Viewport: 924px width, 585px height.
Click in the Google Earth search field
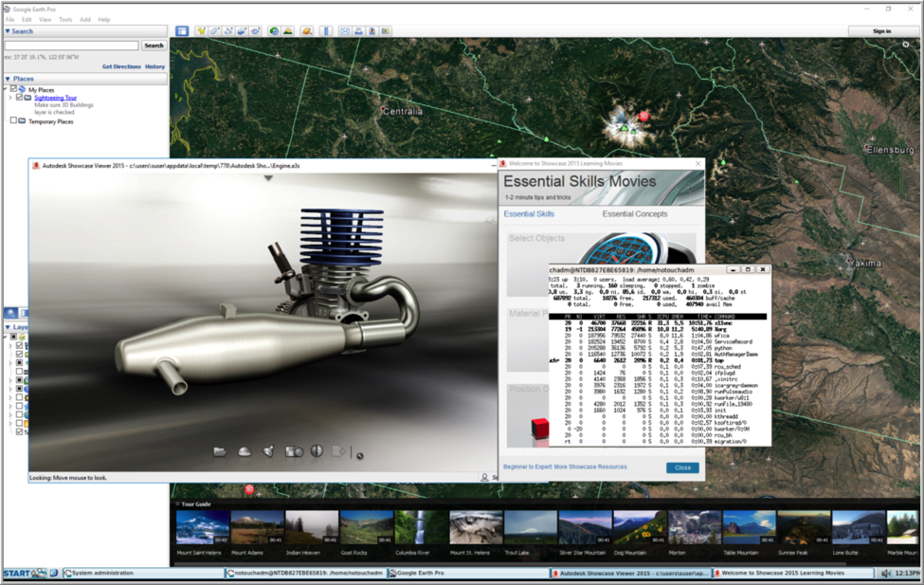(x=72, y=46)
